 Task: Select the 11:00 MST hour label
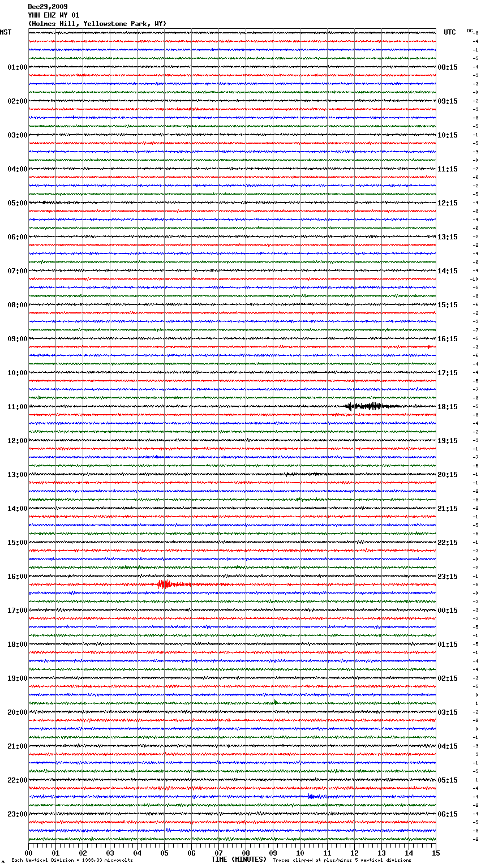coord(17,407)
